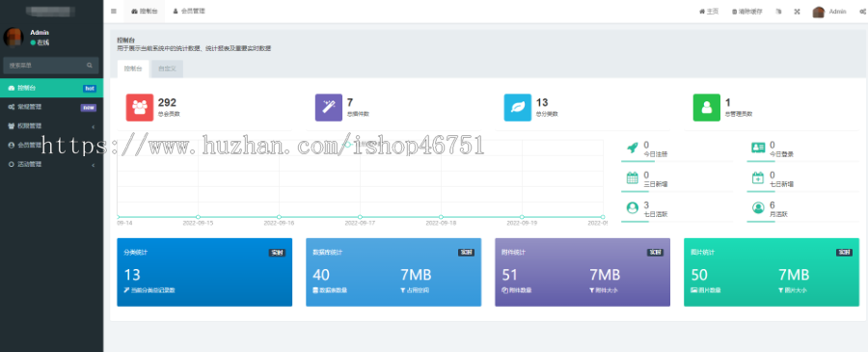Click the progress bar under 今日注册

[x=677, y=161]
